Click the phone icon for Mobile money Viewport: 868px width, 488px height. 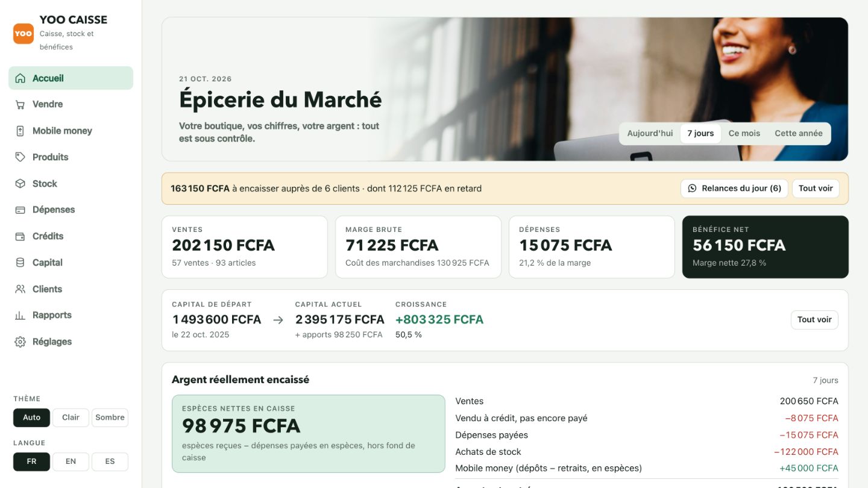[x=20, y=131]
